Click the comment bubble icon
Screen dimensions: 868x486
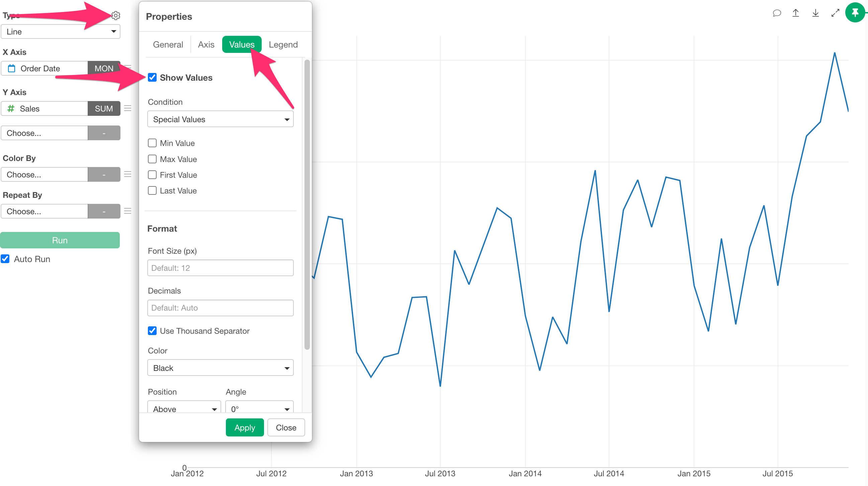pyautogui.click(x=777, y=13)
